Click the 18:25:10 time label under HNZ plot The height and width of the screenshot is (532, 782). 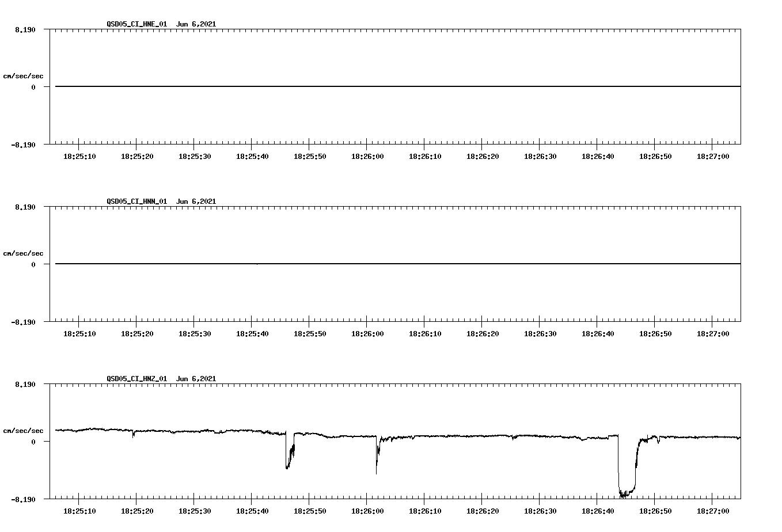pos(79,511)
